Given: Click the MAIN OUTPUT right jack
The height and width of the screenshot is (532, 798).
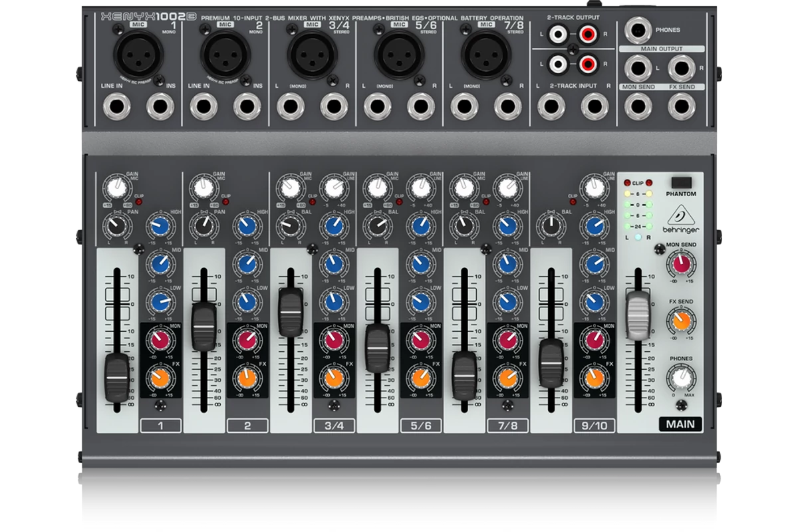Looking at the screenshot, I should pos(682,68).
